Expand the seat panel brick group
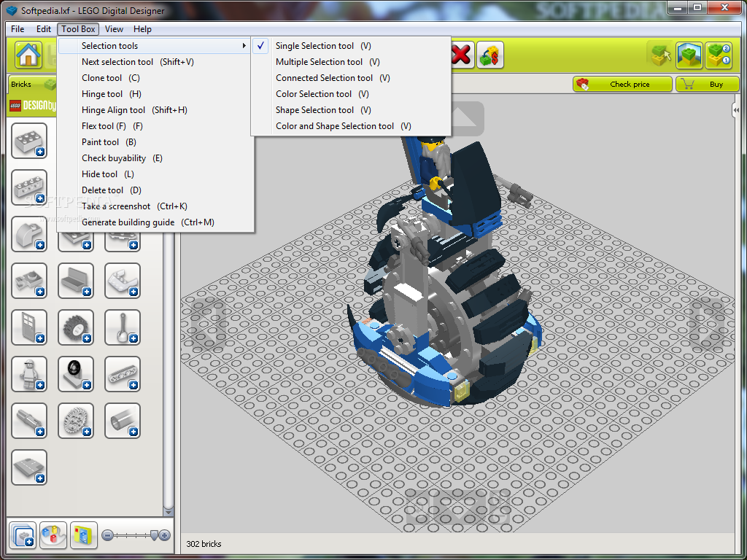747x560 pixels. pos(76,281)
